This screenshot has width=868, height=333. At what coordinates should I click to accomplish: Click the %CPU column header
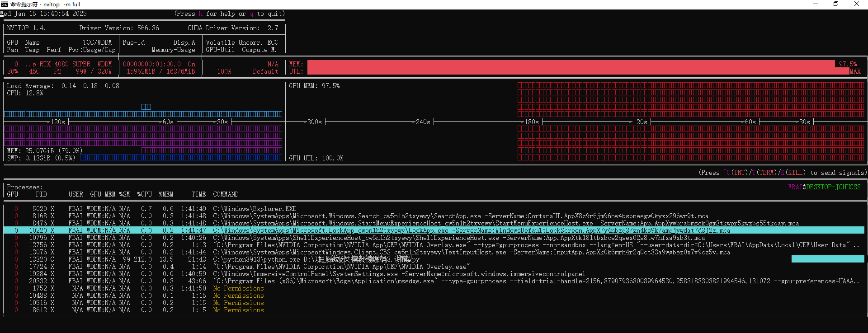(144, 194)
